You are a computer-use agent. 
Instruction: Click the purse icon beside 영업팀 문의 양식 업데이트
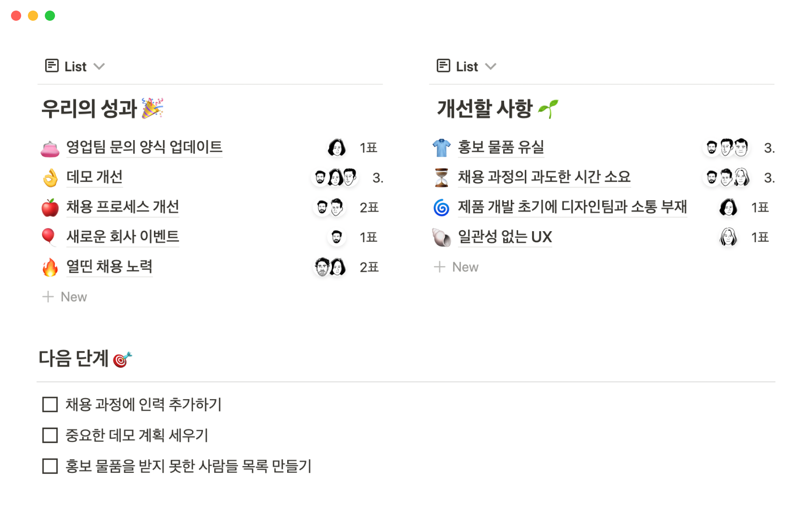(50, 148)
